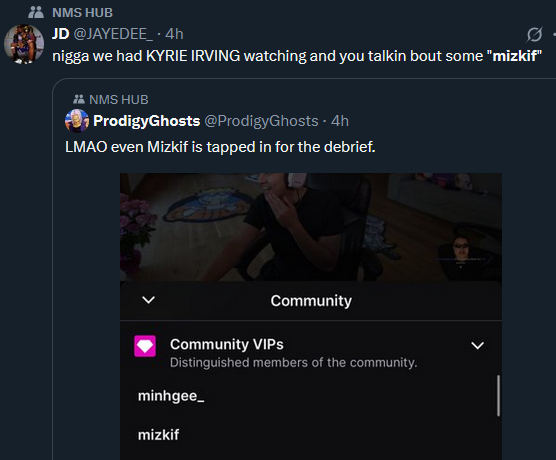The image size is (556, 460).
Task: Open the top NMS HUB community link
Action: tap(82, 13)
